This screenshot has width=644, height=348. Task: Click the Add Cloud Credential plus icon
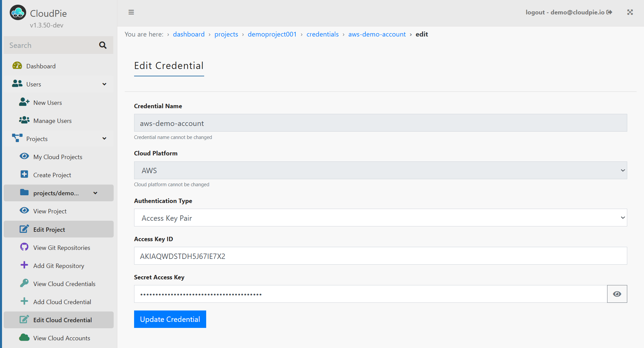(24, 301)
